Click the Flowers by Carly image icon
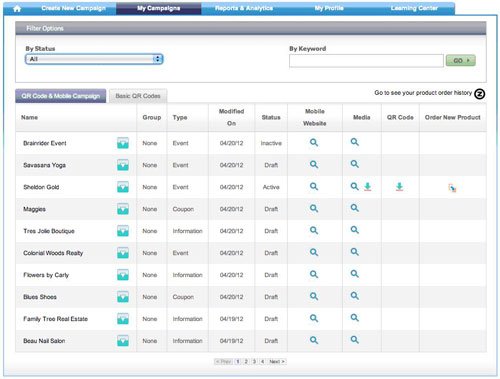This screenshot has height=379, width=500. 123,275
